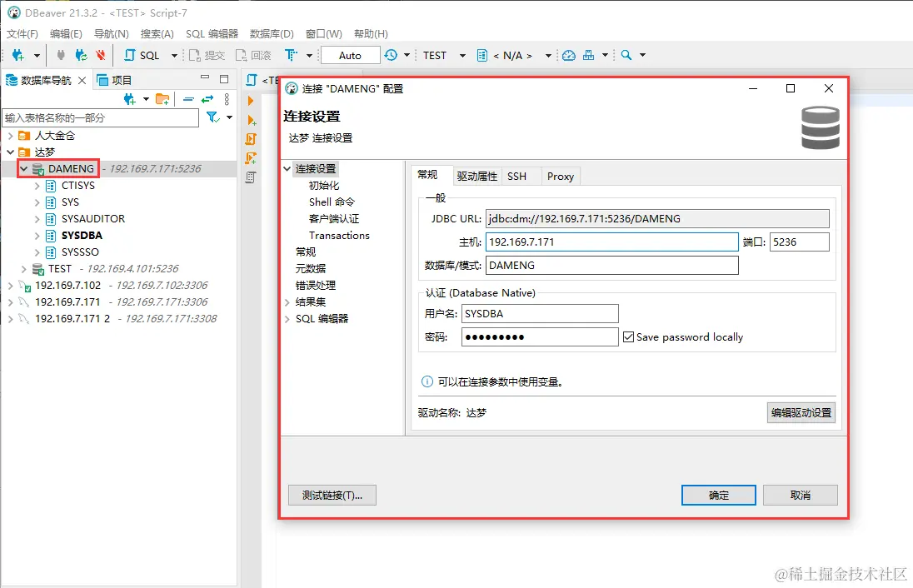Click the 确定 button
The image size is (913, 588).
pyautogui.click(x=719, y=496)
